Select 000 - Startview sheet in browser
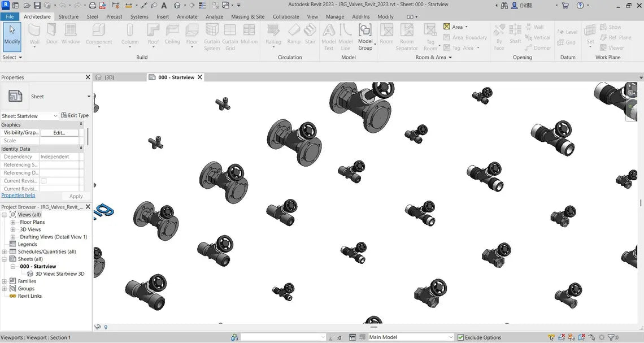 point(38,267)
